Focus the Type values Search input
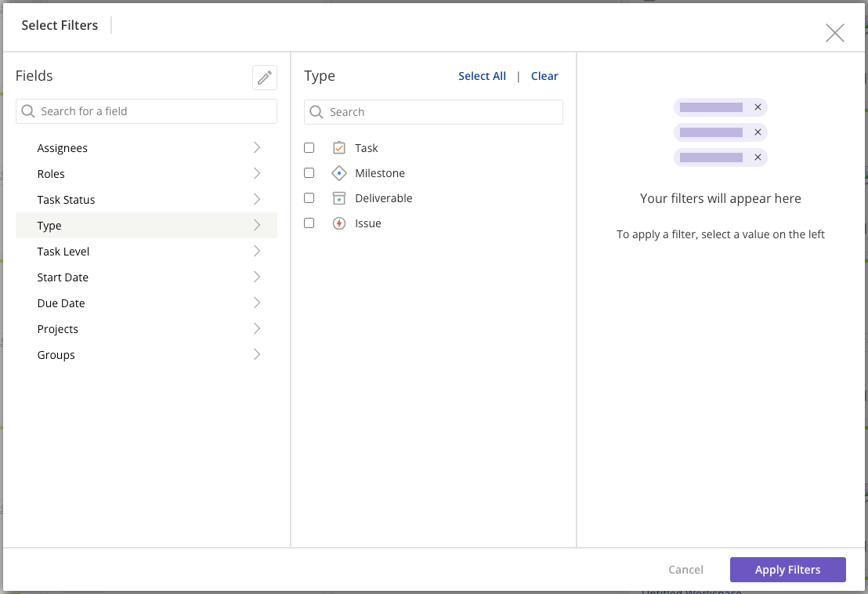 [433, 112]
